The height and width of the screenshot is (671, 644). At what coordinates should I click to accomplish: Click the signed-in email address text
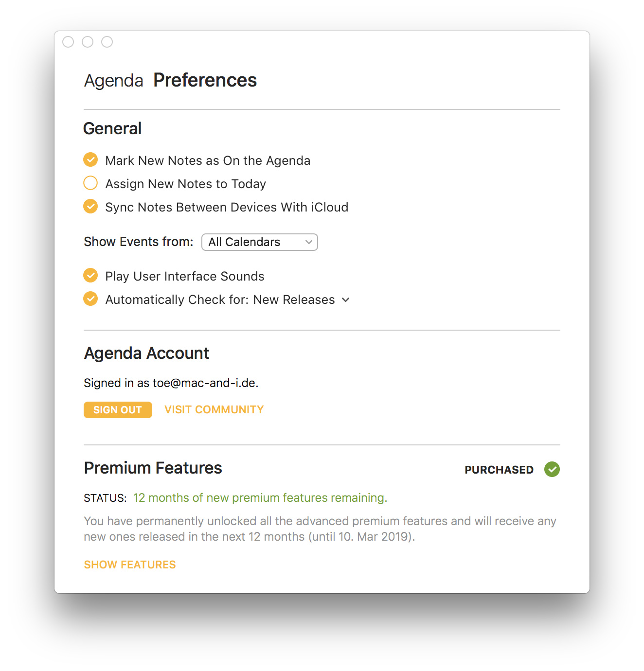coord(205,383)
